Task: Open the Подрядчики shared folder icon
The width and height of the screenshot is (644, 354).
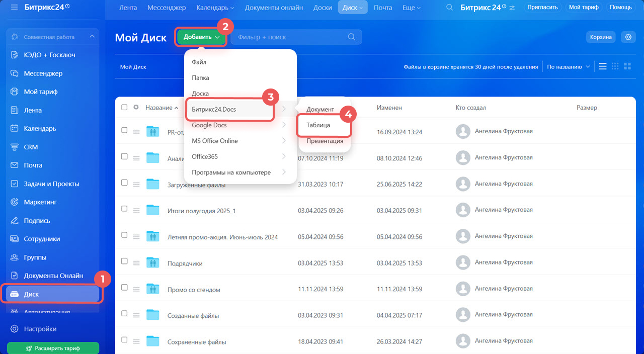Action: (152, 262)
